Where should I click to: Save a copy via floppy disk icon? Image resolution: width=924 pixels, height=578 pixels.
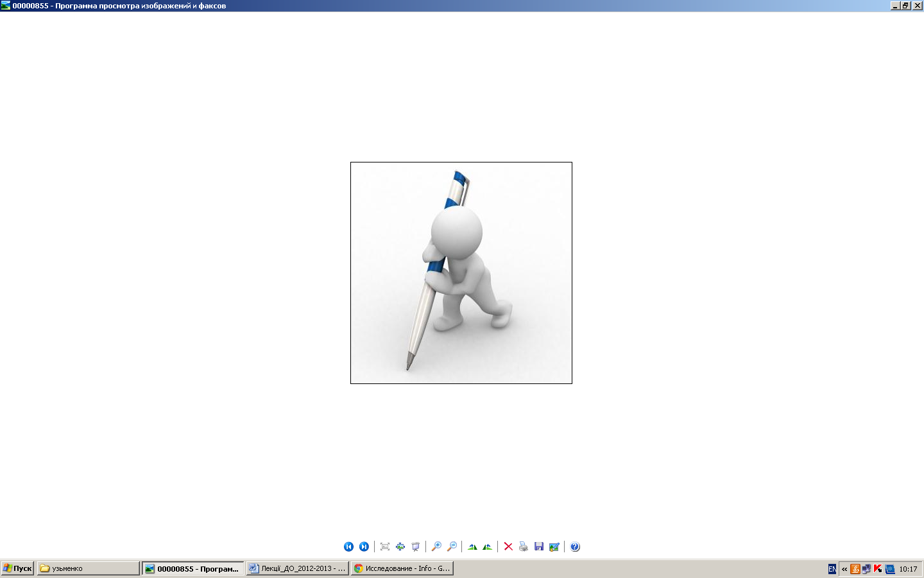[539, 547]
